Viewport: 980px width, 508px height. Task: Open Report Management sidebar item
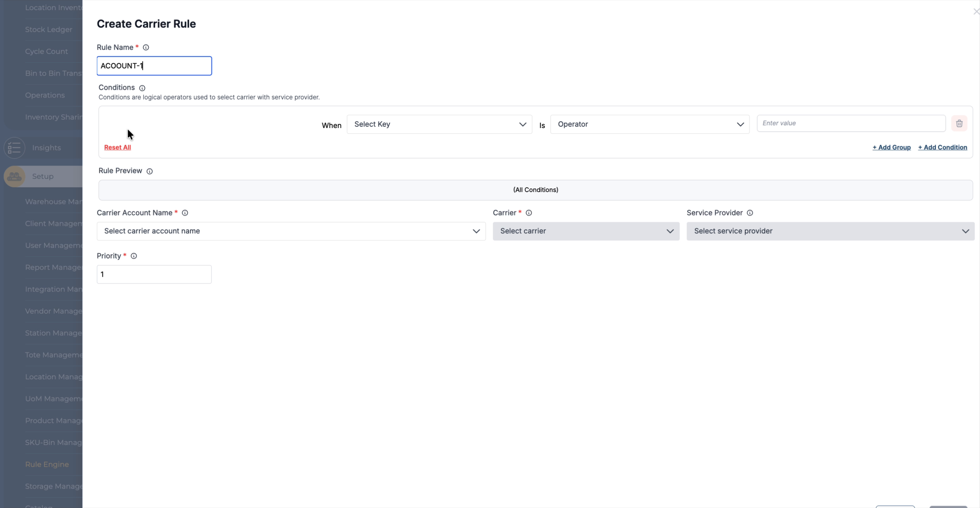pos(54,267)
